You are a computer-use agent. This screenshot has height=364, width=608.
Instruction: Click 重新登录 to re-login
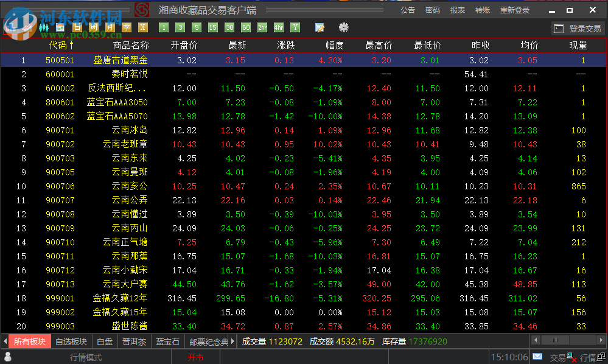515,10
